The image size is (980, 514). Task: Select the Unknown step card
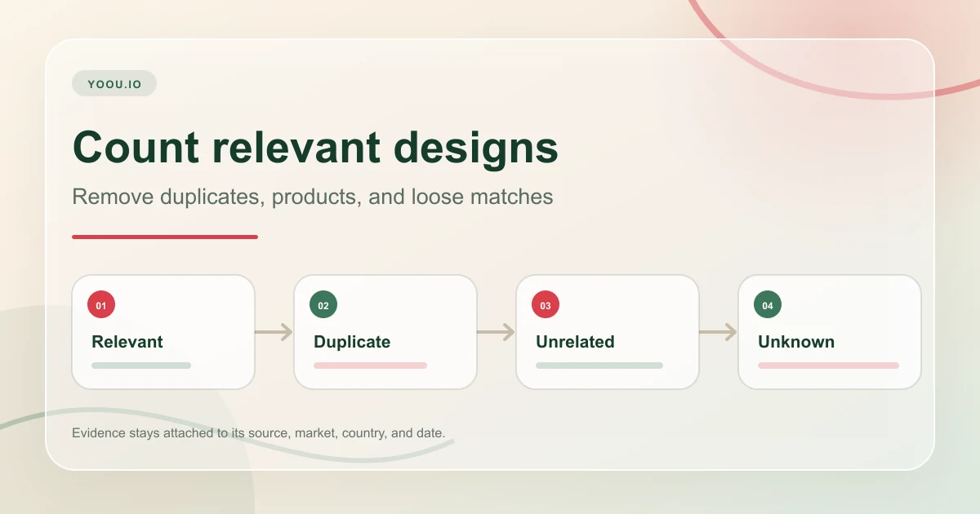(830, 331)
